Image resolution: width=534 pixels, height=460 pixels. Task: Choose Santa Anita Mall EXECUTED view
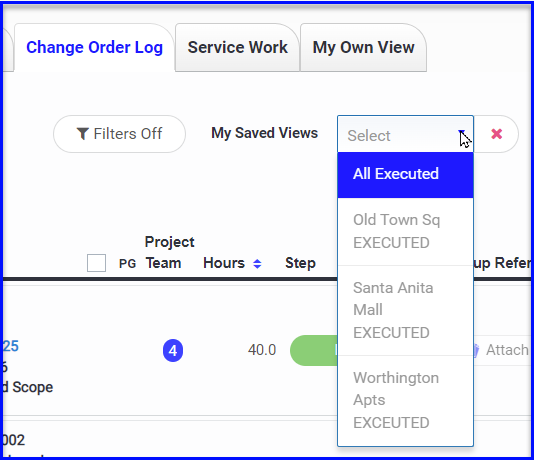(x=405, y=311)
